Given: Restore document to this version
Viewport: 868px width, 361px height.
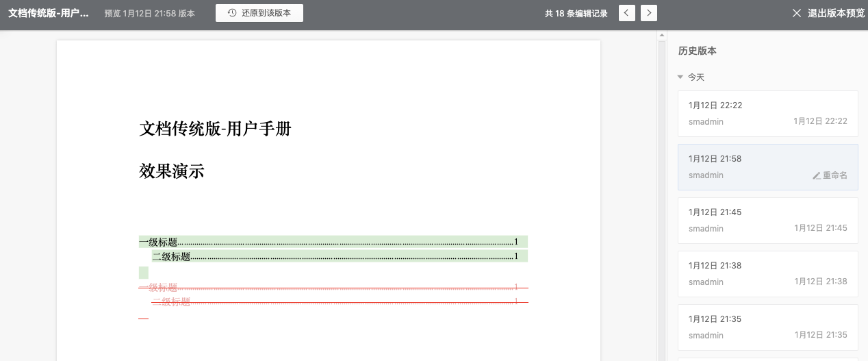Looking at the screenshot, I should [259, 13].
